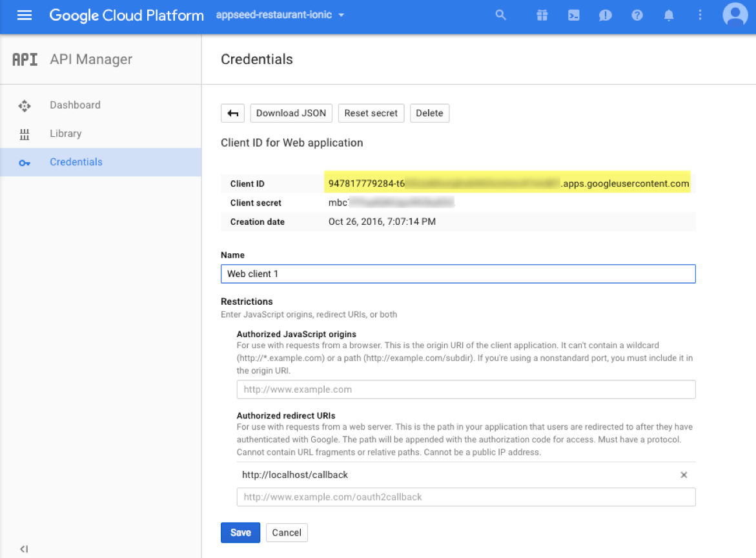Open the appseed-restaurant-ionic project dropdown
This screenshot has width=756, height=558.
point(280,15)
